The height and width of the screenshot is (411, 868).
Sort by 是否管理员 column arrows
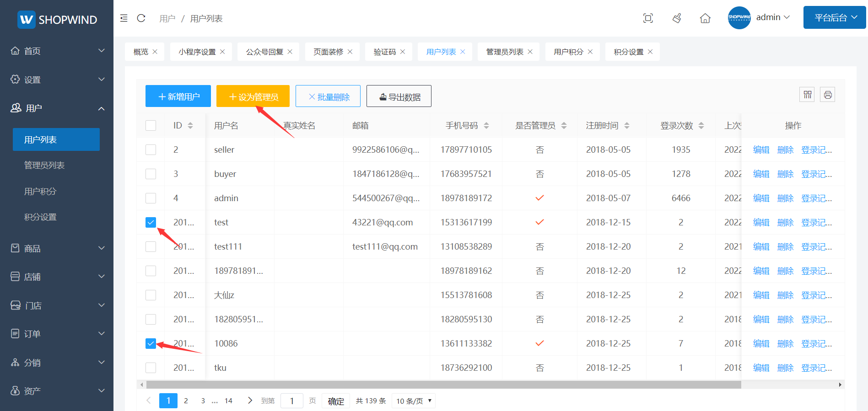coord(564,126)
